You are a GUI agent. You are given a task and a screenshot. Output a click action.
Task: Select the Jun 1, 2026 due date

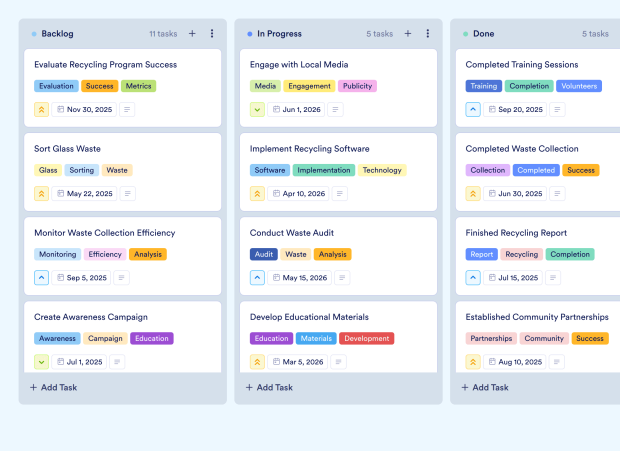[297, 109]
